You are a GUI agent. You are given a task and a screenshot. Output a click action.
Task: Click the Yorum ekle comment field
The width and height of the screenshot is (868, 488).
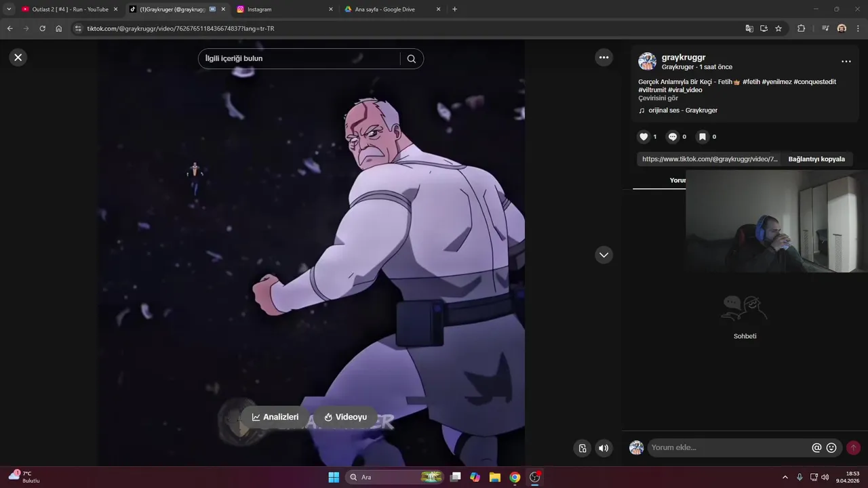pyautogui.click(x=729, y=448)
